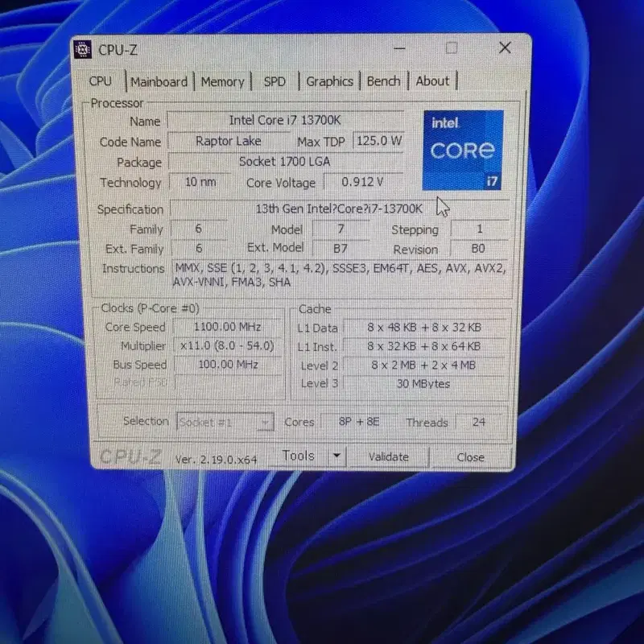Click the Family value 6
This screenshot has height=644, width=644.
198,229
